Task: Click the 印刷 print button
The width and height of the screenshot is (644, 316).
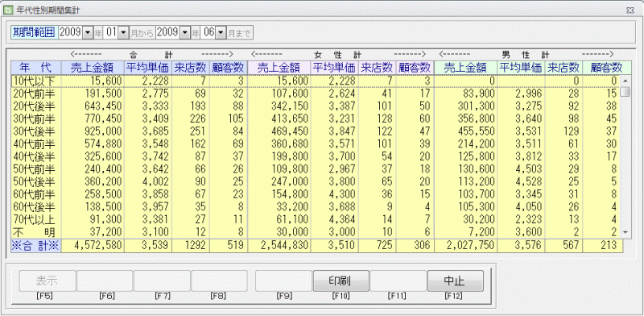Action: (x=341, y=281)
